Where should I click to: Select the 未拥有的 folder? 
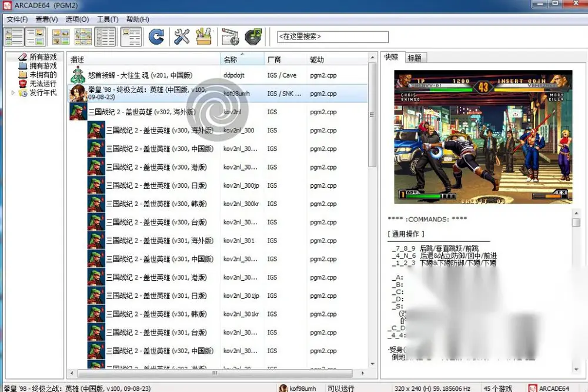click(43, 75)
